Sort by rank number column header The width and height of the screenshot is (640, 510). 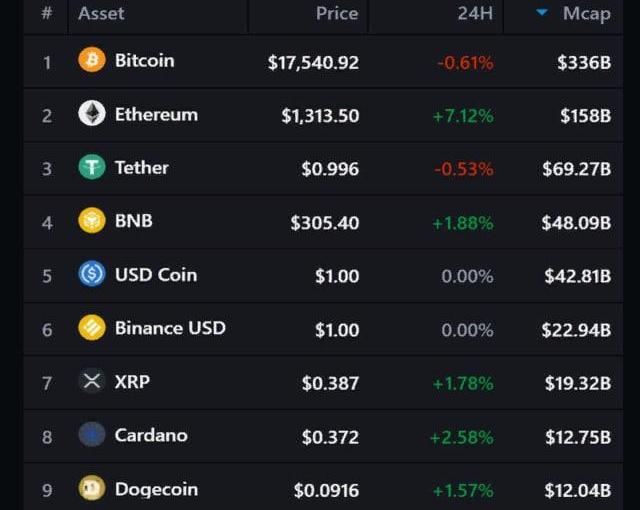(x=47, y=13)
